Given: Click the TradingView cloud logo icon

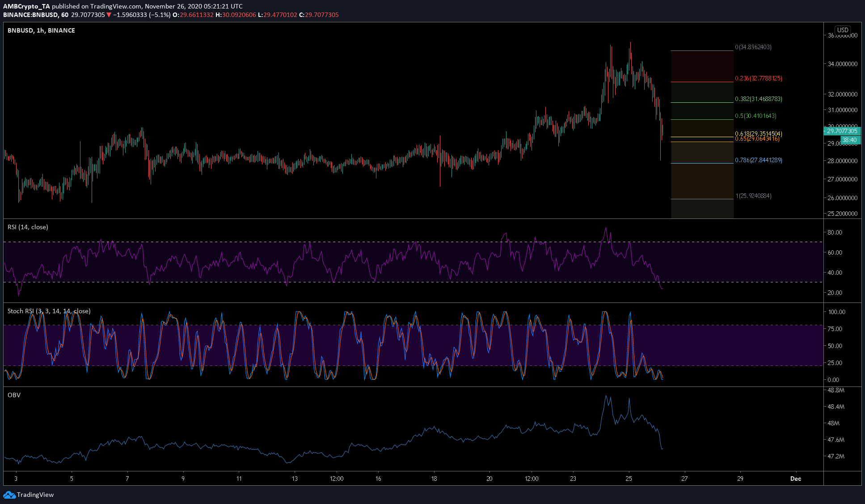Looking at the screenshot, I should click(9, 495).
